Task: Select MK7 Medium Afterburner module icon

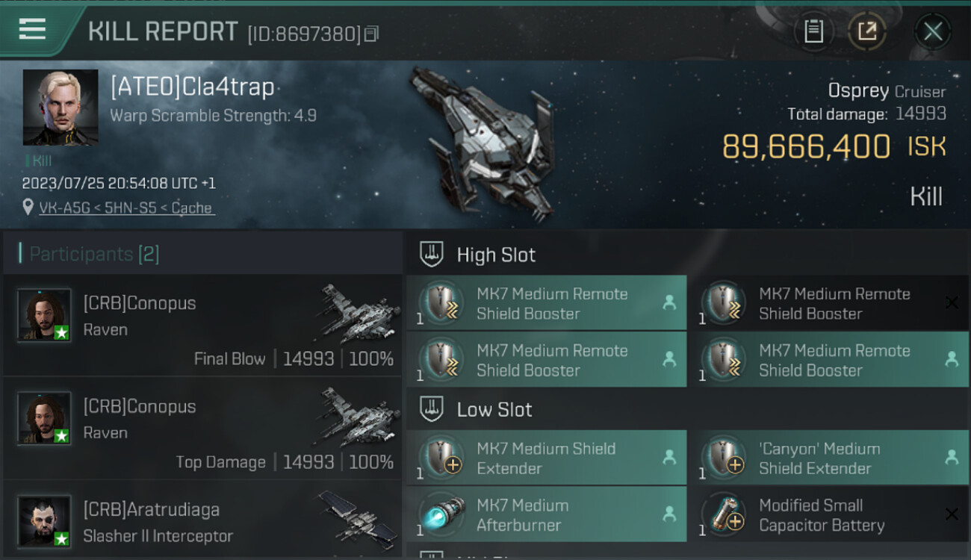Action: (442, 515)
